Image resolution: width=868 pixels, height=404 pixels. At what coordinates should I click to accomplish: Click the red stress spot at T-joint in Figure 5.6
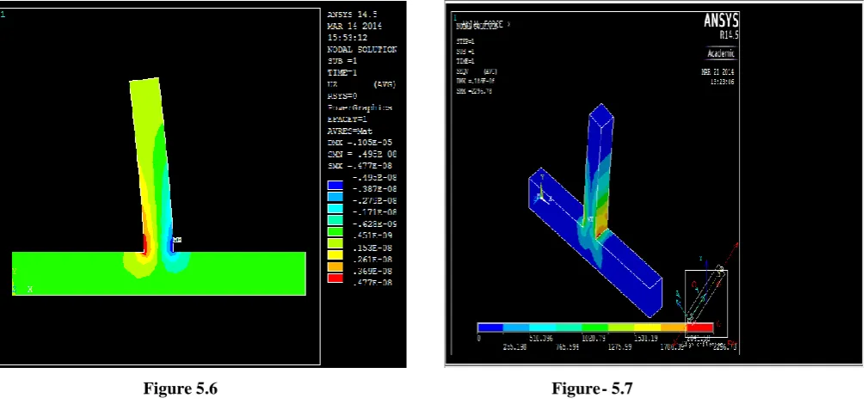(145, 243)
